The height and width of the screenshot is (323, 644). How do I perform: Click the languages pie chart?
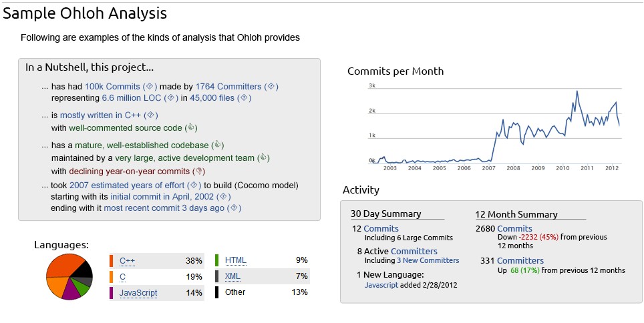tap(69, 276)
